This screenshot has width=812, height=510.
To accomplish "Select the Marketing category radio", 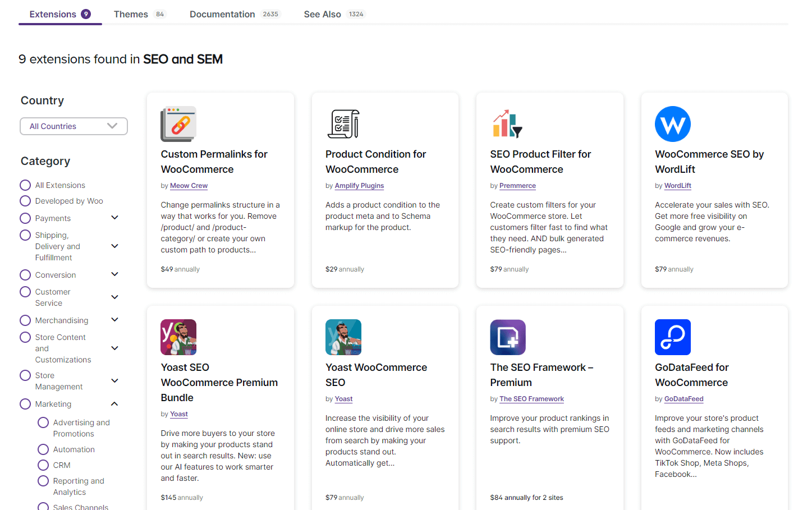I will tap(25, 404).
